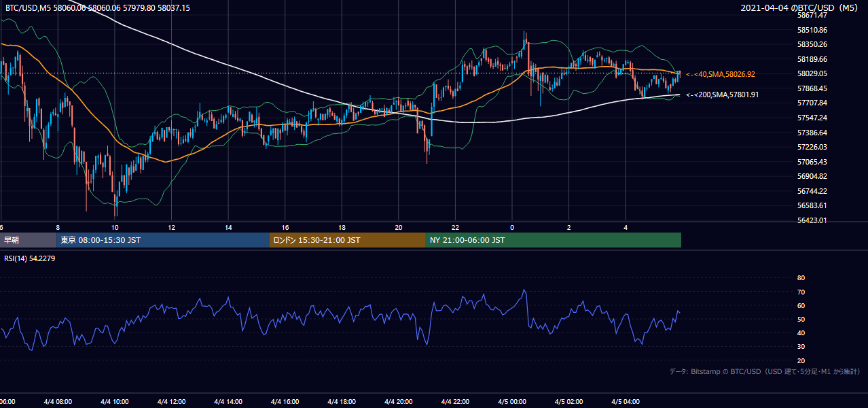Click the Bitstamp data source note

coord(765,372)
